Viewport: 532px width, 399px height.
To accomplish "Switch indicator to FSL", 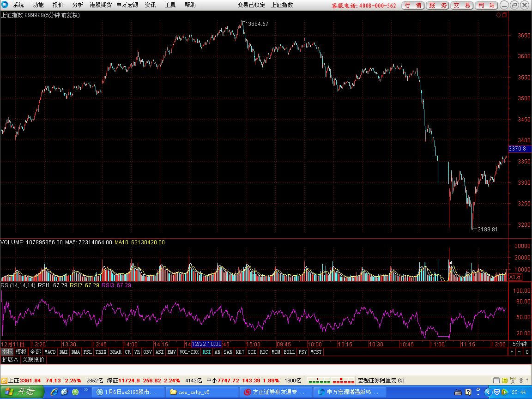I will (88, 352).
